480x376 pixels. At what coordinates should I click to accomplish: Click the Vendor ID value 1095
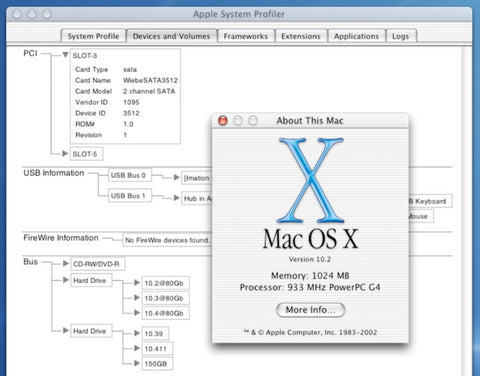tap(131, 102)
